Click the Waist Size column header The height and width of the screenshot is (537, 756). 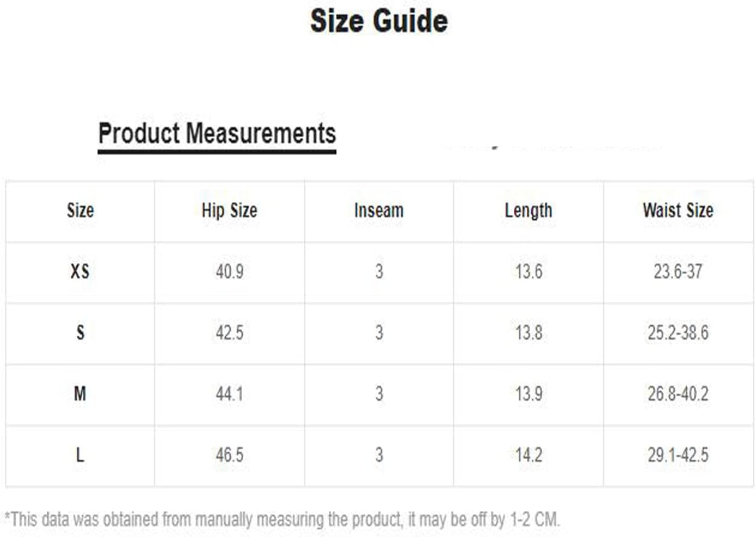coord(678,210)
